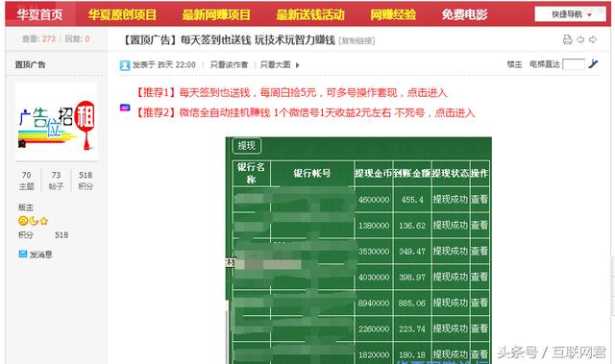The image size is (615, 364).
Task: Click the 8940000 提现金币 cell
Action: pyautogui.click(x=374, y=303)
